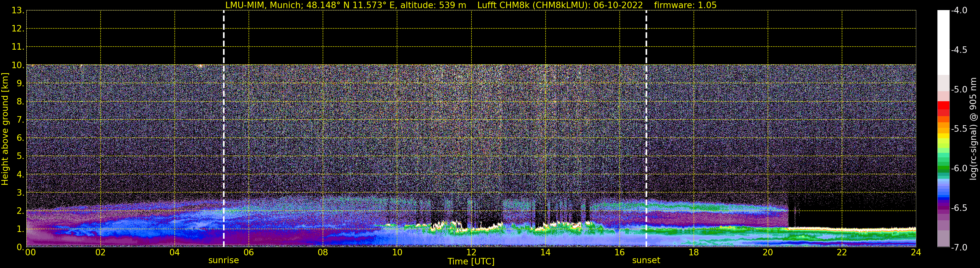Select the 'sunrise' label below the time axis
This screenshot has width=980, height=268.
224,261
